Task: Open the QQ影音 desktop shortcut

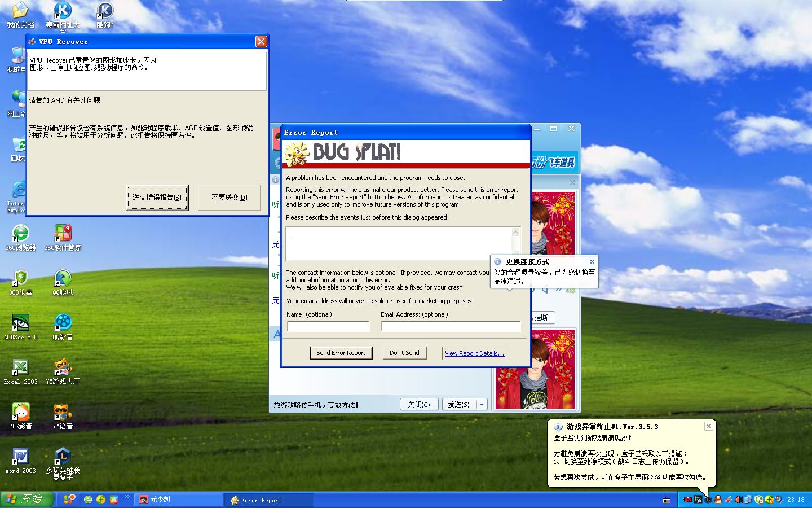Action: pos(63,326)
